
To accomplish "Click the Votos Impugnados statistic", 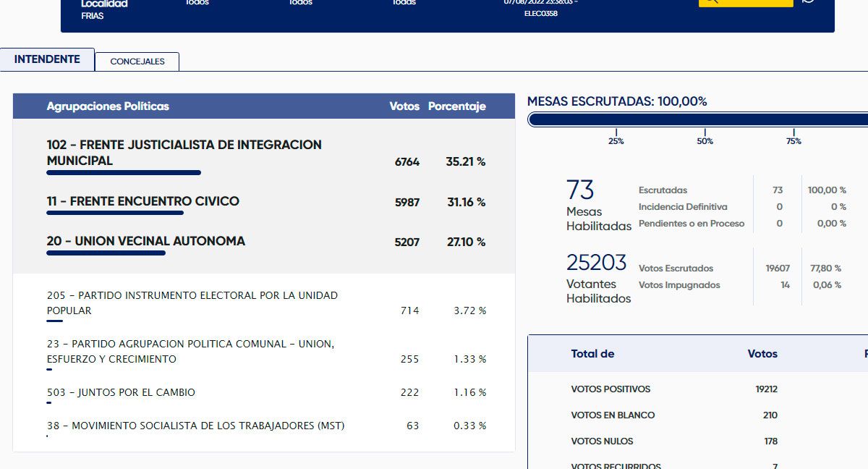I will [679, 285].
